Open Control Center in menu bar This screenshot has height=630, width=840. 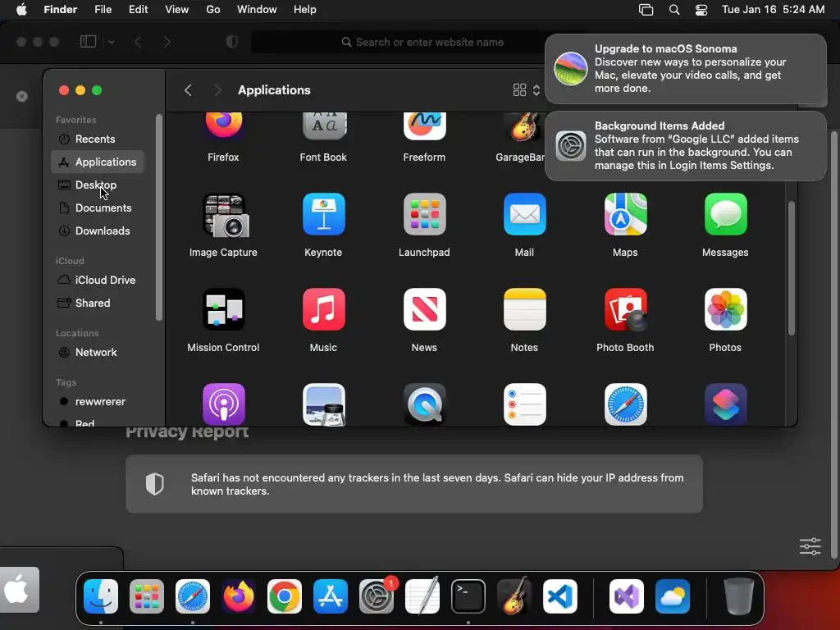tap(701, 10)
